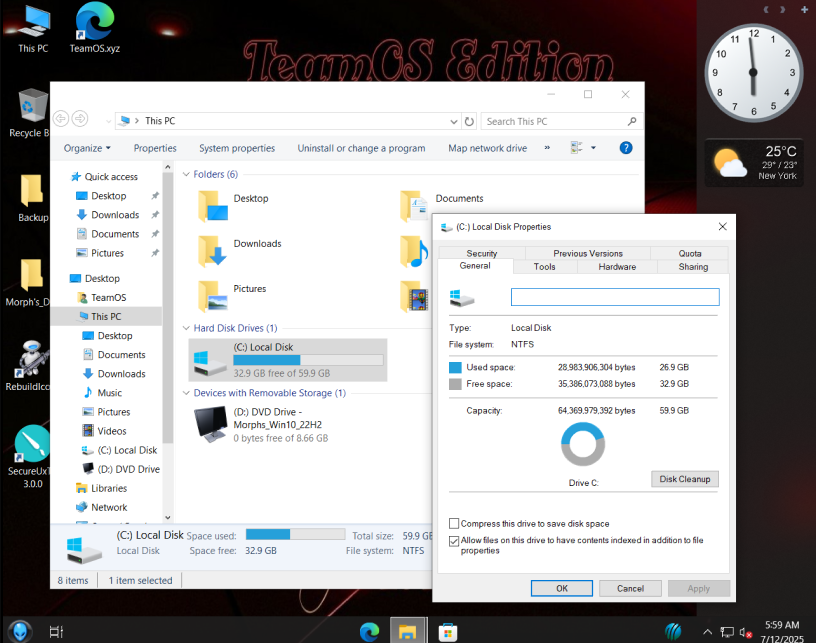Launch SecureUxTheme 3.0.0 desktop shortcut
Image resolution: width=816 pixels, height=643 pixels.
point(31,457)
